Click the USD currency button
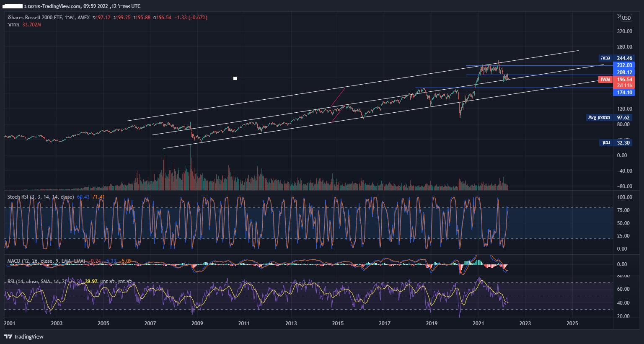The height and width of the screenshot is (344, 644). click(x=626, y=18)
